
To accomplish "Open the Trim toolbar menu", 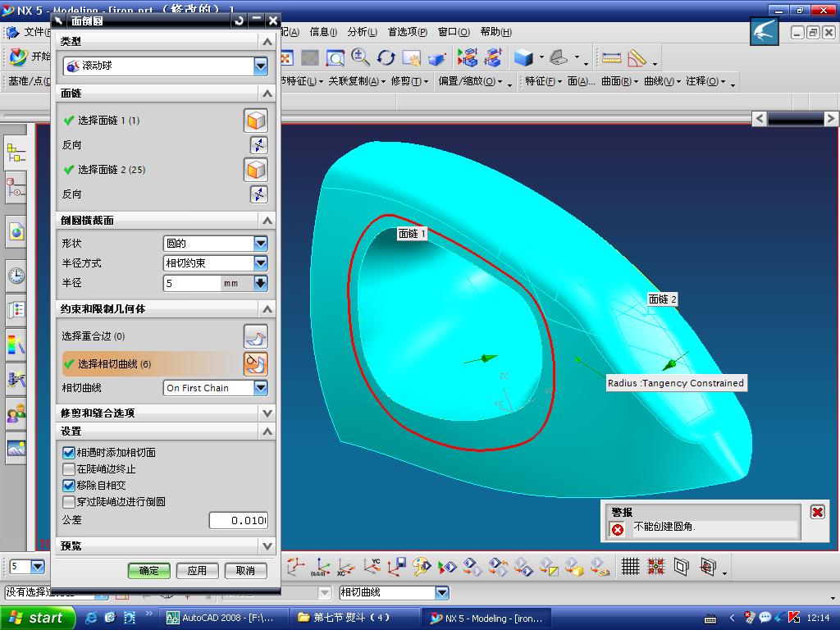I will click(409, 81).
